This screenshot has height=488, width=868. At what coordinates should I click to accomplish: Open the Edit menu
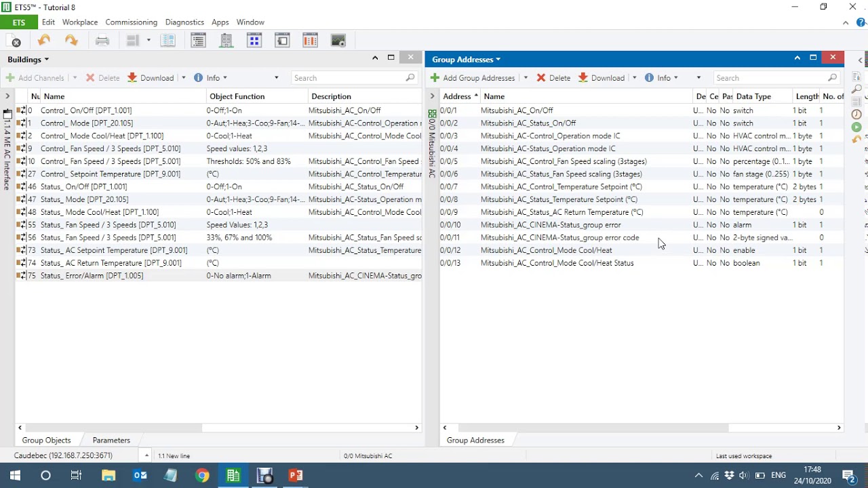click(x=48, y=22)
